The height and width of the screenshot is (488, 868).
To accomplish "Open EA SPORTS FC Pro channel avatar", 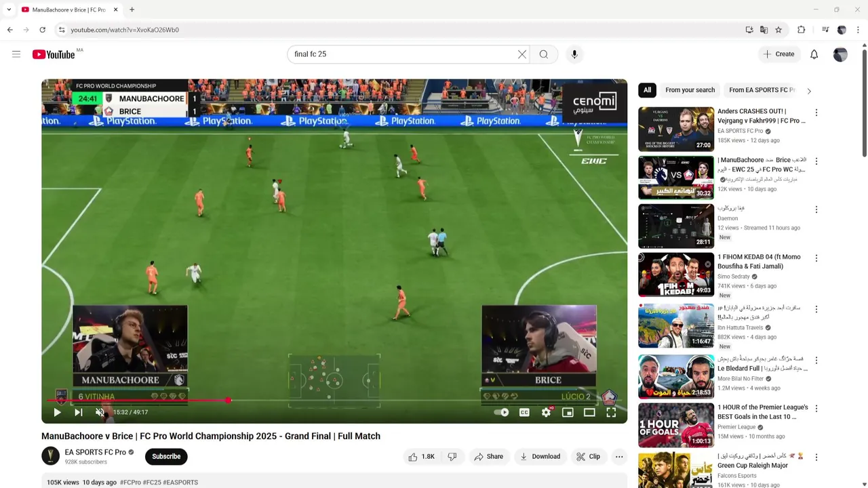I will (x=51, y=456).
